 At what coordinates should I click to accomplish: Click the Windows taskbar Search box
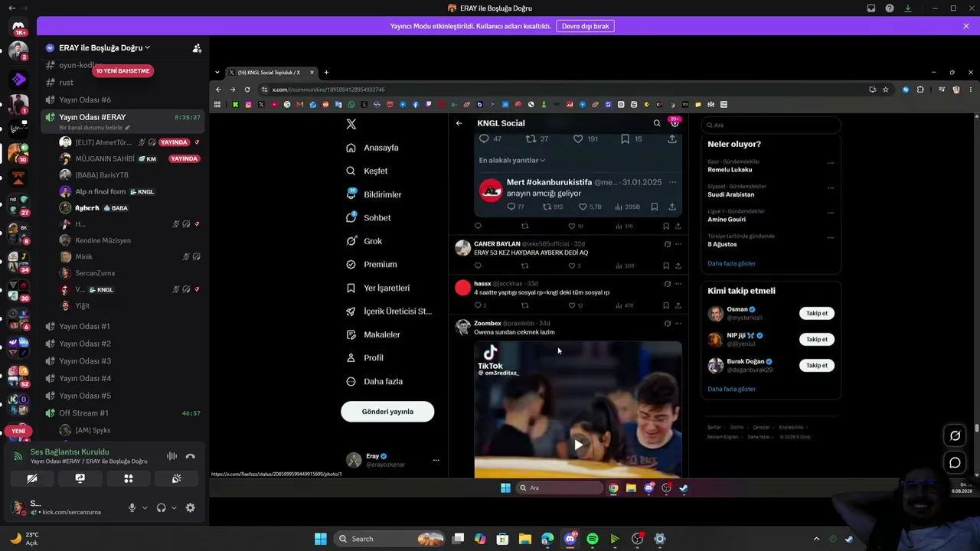[390, 539]
